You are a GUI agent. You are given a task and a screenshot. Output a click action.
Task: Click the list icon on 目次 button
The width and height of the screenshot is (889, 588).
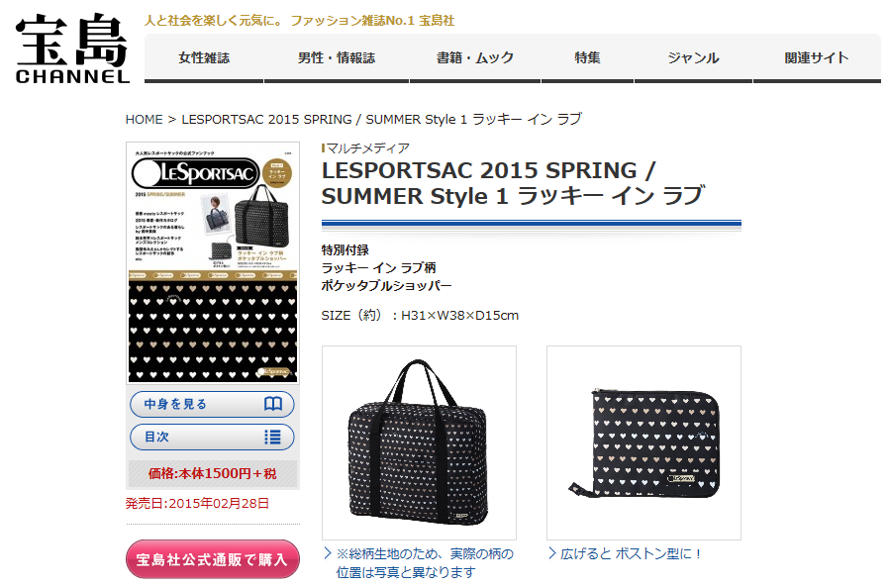(x=272, y=437)
